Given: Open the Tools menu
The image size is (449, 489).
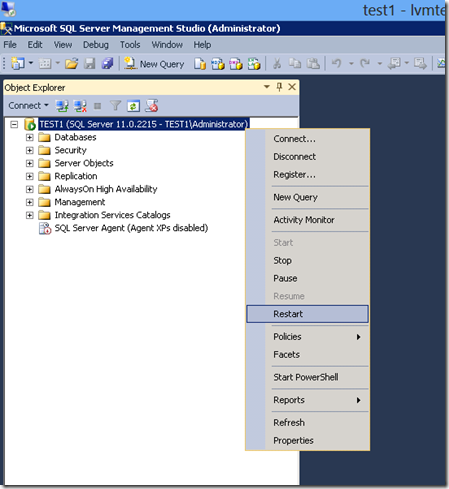Looking at the screenshot, I should [130, 45].
